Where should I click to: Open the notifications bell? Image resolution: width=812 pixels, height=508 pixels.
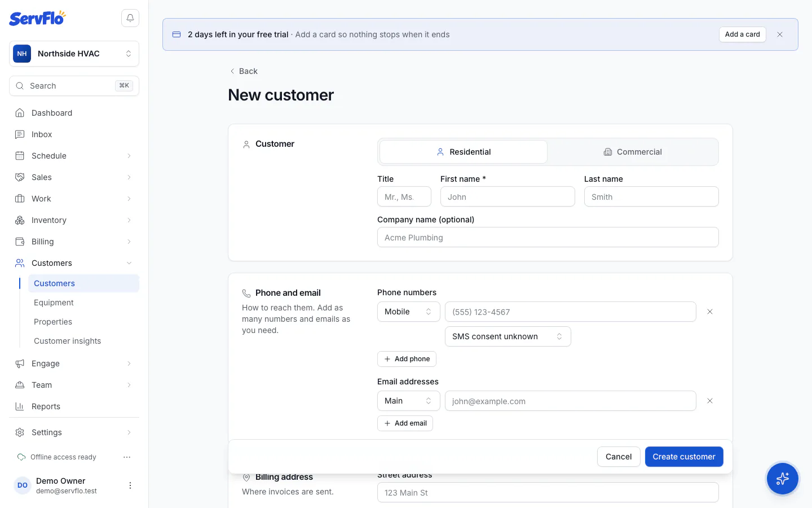click(130, 18)
